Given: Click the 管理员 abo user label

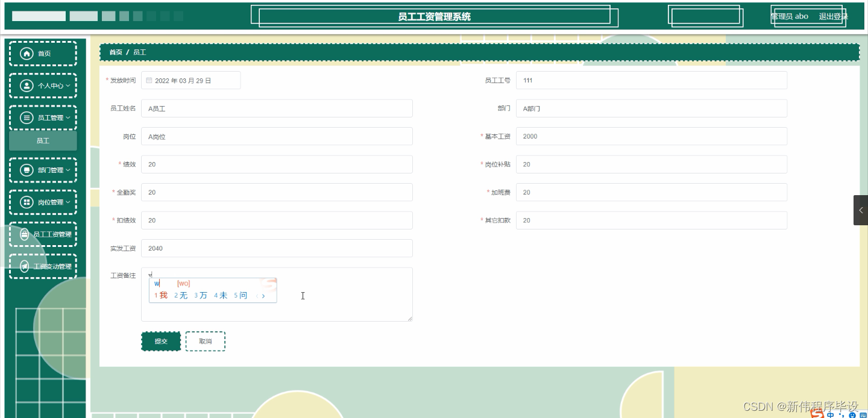Looking at the screenshot, I should coord(790,16).
